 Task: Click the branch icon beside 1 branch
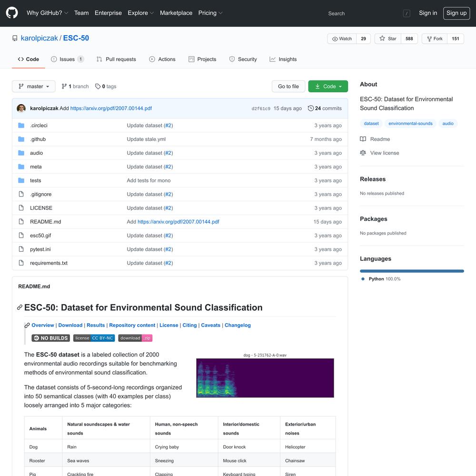(x=64, y=87)
